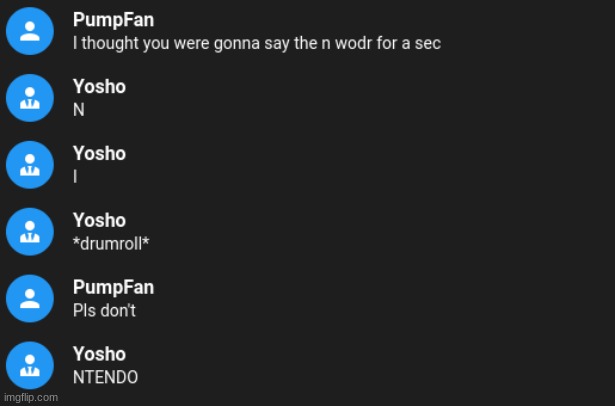The image size is (615, 406).
Task: Tap Yosho's avatar next to the '*drumroll*' message
Action: pyautogui.click(x=30, y=232)
